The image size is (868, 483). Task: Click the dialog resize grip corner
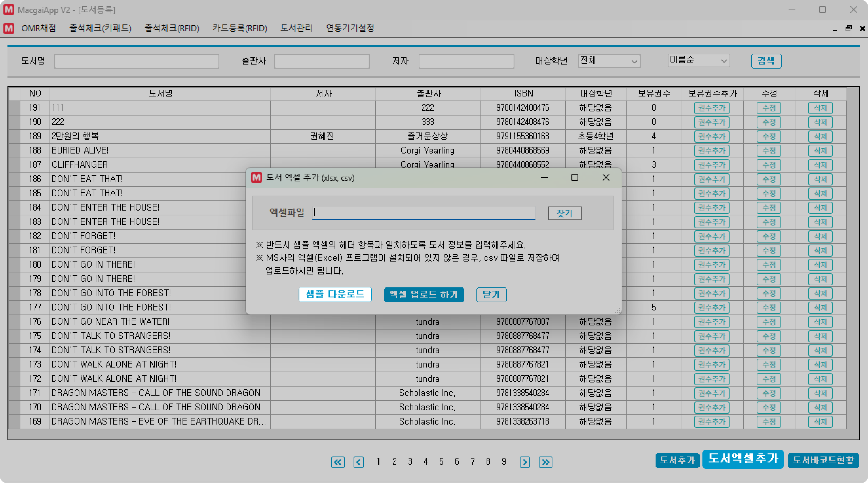coord(618,310)
